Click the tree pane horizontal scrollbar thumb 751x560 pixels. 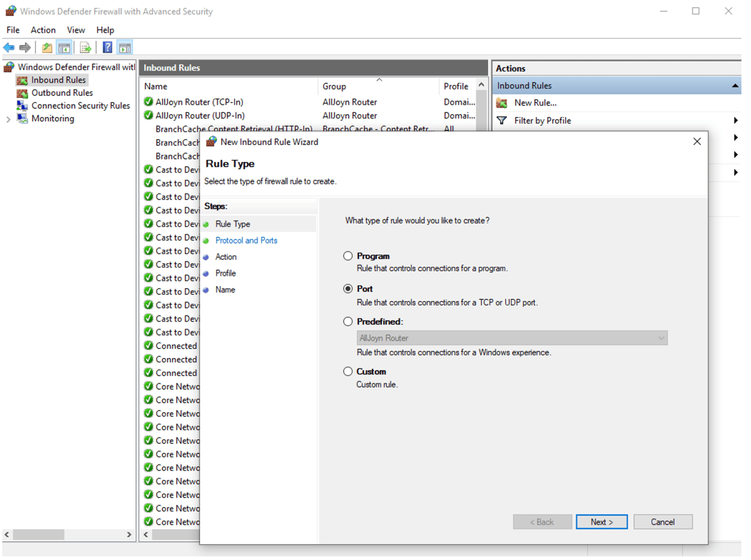pyautogui.click(x=38, y=535)
